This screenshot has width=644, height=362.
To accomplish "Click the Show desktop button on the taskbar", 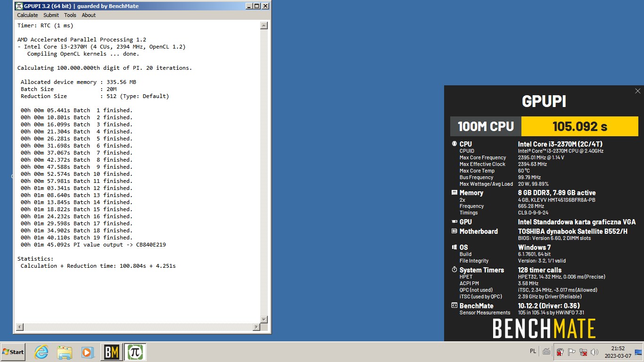I will [638, 352].
